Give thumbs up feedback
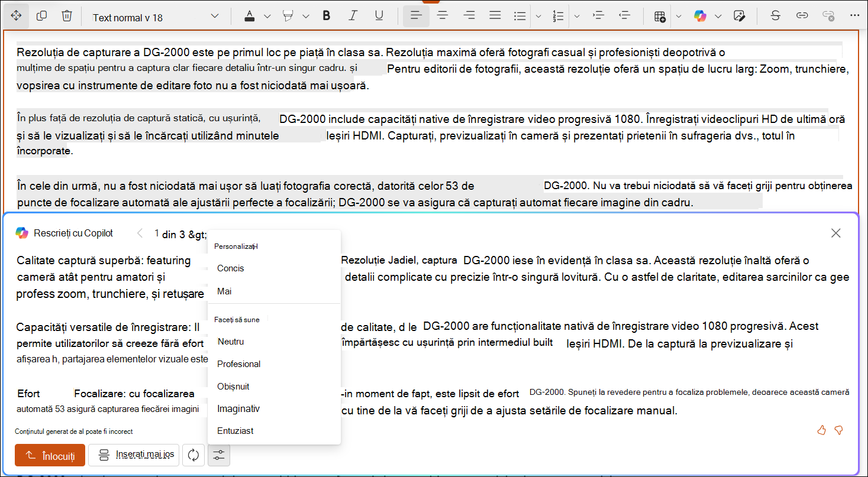The image size is (868, 477). (x=821, y=430)
